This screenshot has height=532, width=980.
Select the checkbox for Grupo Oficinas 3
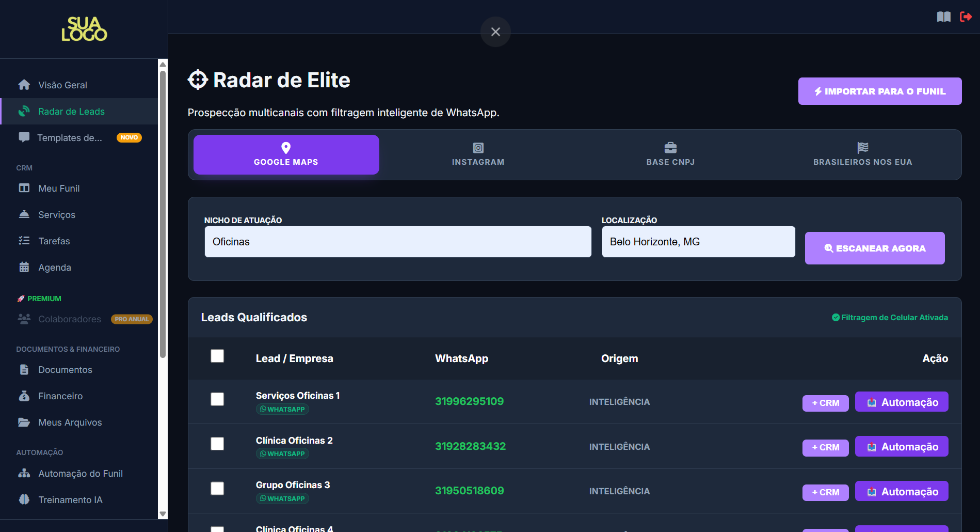point(217,488)
